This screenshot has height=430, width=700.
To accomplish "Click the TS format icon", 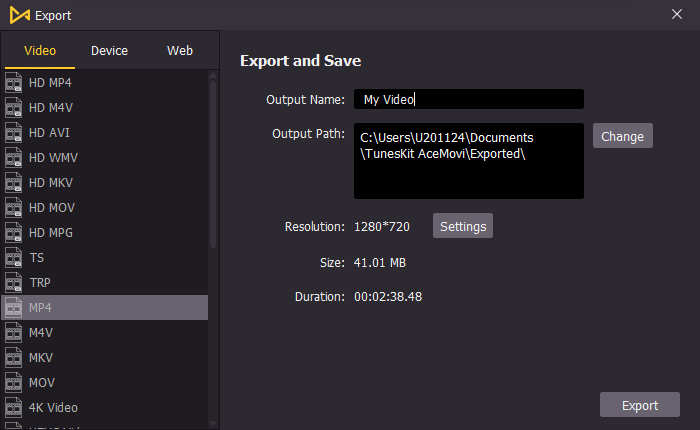I will 13,258.
